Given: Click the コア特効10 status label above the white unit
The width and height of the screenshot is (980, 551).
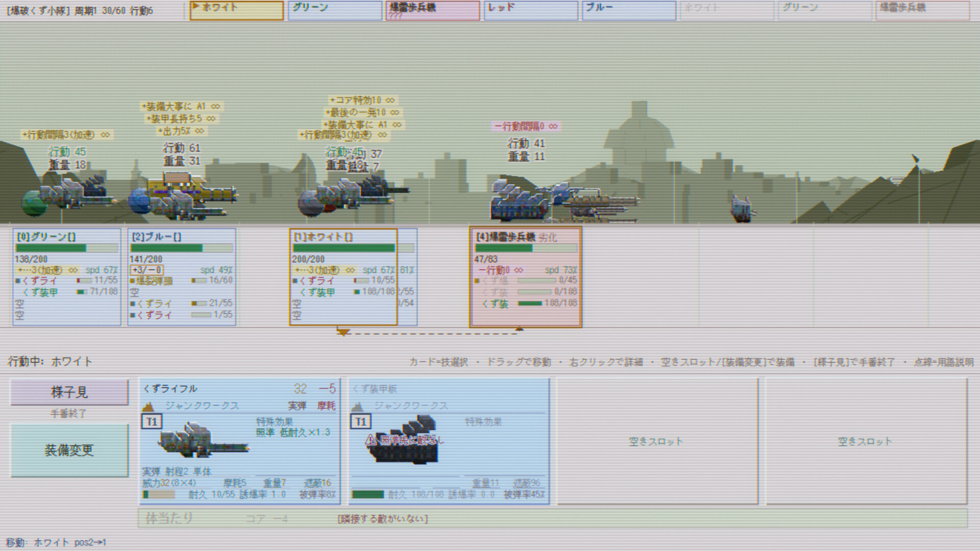Looking at the screenshot, I should [x=362, y=100].
